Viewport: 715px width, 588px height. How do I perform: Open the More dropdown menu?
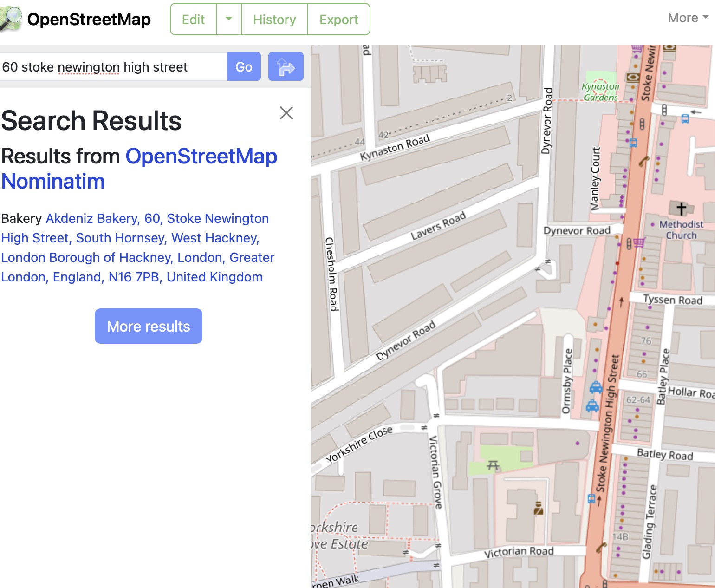click(x=688, y=18)
